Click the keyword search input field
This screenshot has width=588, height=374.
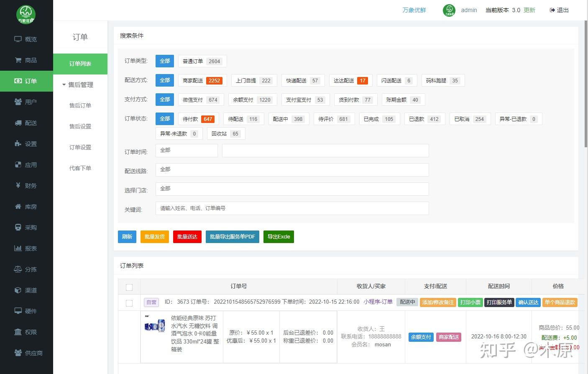click(x=292, y=208)
